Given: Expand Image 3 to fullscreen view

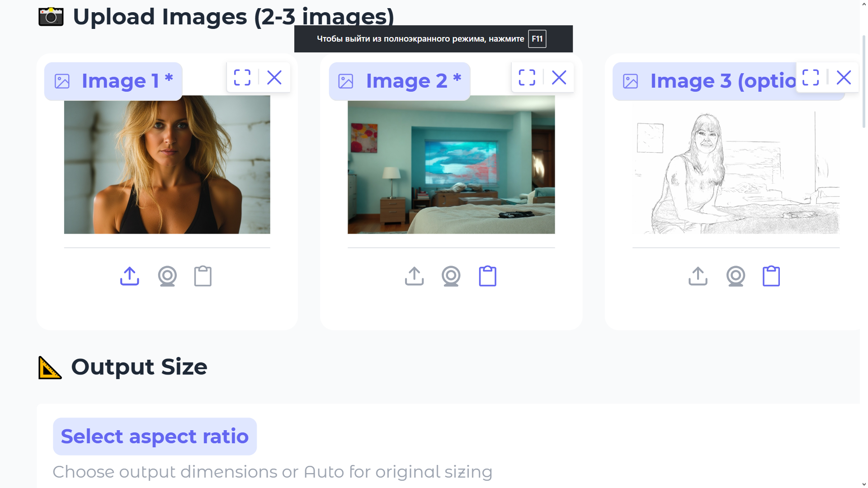Looking at the screenshot, I should tap(811, 77).
